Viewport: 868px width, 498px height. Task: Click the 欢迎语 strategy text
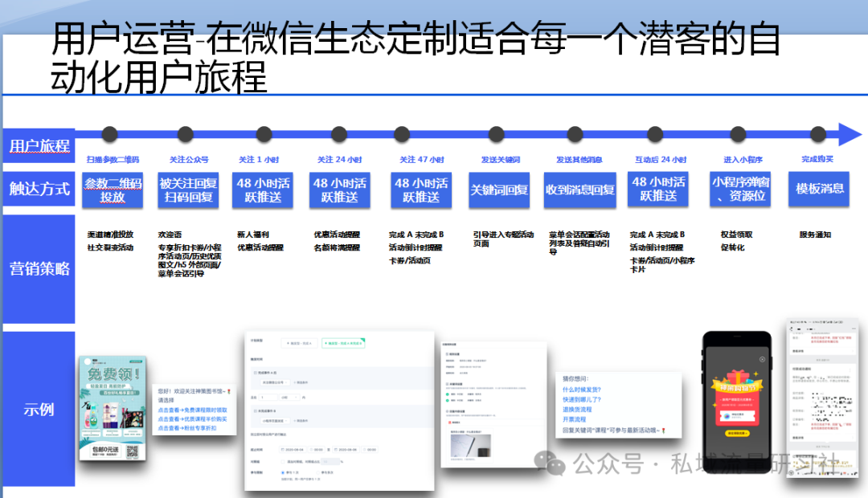170,235
